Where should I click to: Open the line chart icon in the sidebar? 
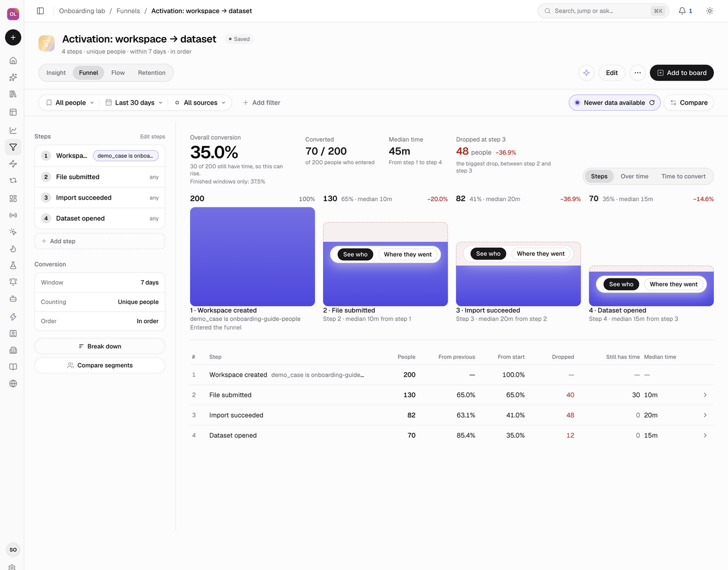(x=13, y=130)
